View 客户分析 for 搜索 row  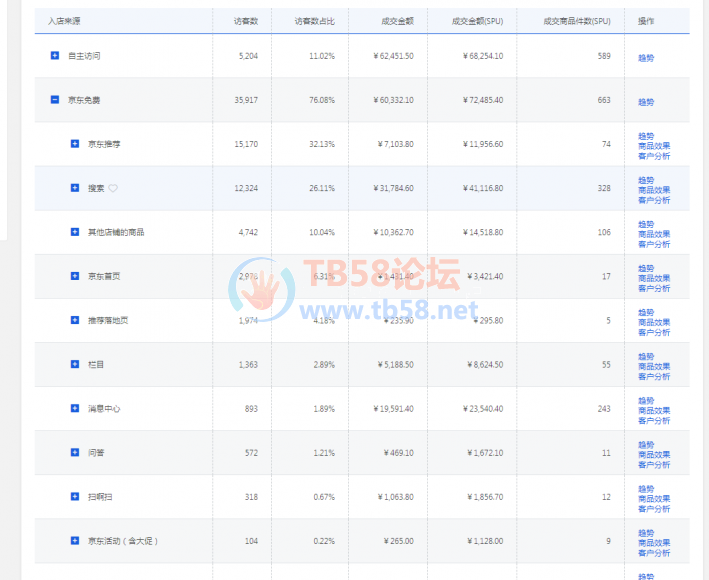click(x=654, y=200)
